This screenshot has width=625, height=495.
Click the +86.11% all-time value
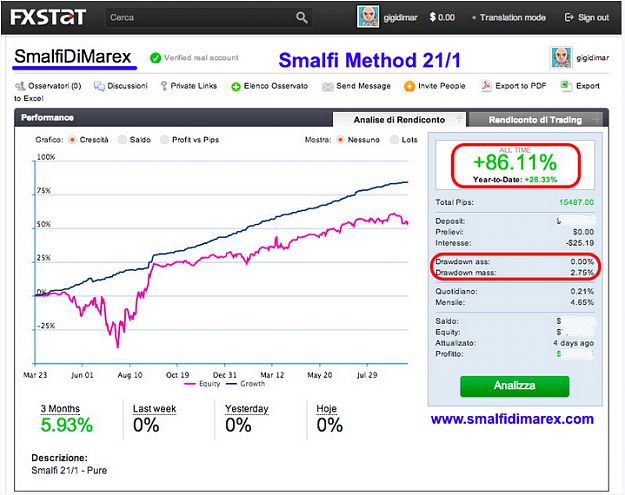point(515,162)
